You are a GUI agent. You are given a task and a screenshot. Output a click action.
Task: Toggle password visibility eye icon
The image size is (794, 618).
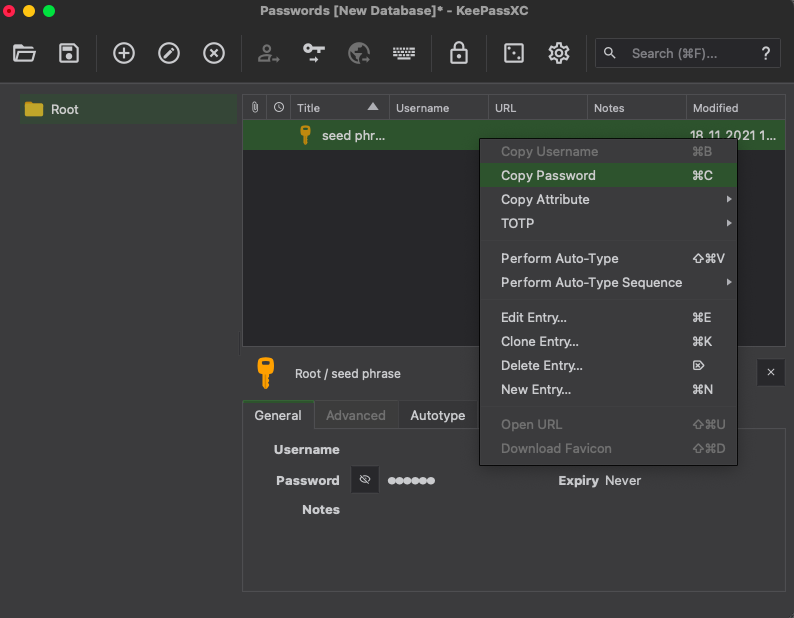tap(365, 480)
